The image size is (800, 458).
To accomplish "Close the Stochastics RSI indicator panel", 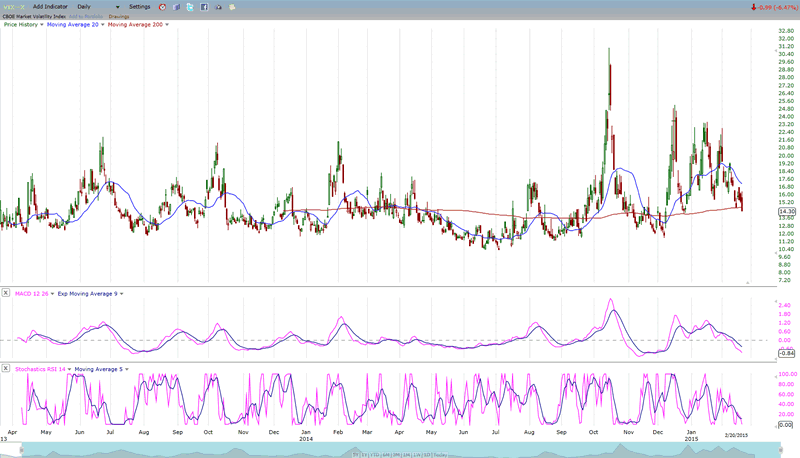I will [x=6, y=370].
